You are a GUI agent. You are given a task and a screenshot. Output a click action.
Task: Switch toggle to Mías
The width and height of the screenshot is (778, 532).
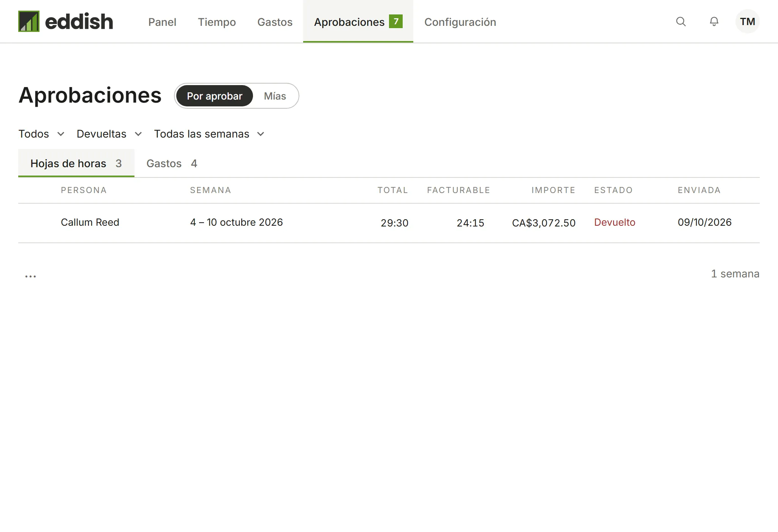point(275,96)
